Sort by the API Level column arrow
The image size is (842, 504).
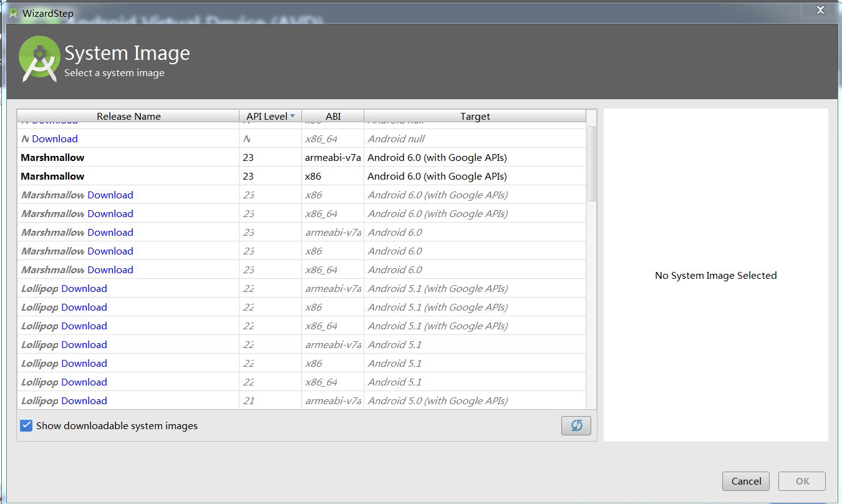click(293, 116)
